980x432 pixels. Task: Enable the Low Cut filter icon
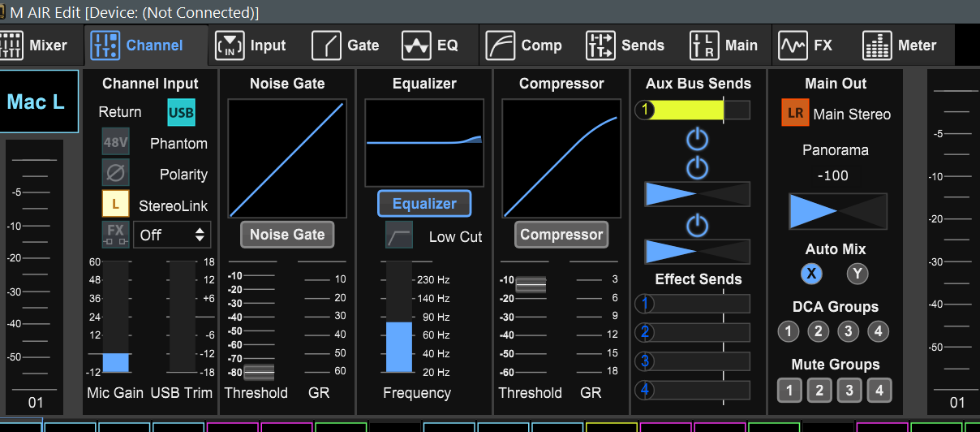coord(398,235)
